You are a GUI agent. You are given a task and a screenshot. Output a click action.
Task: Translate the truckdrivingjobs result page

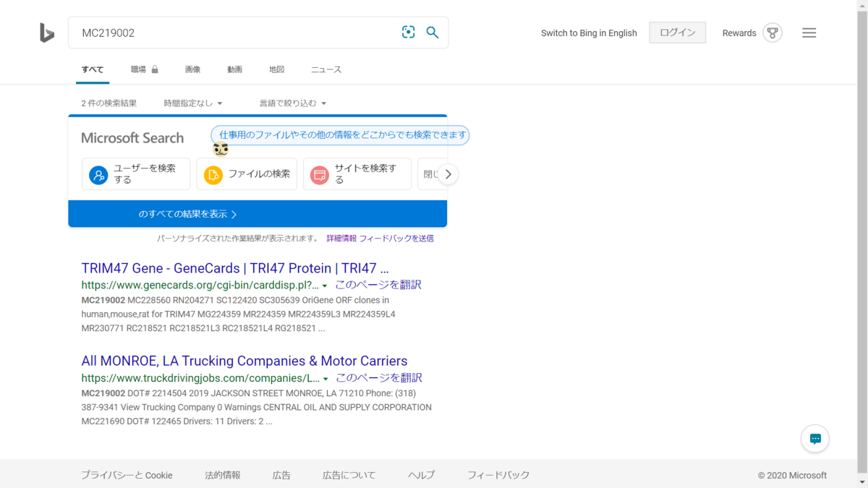379,378
